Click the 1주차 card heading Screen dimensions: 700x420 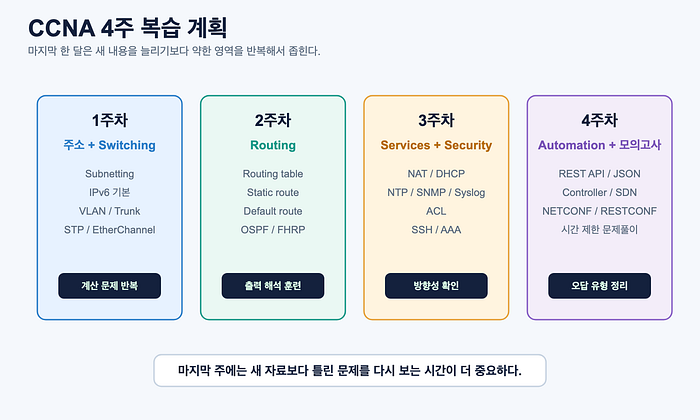tap(109, 120)
